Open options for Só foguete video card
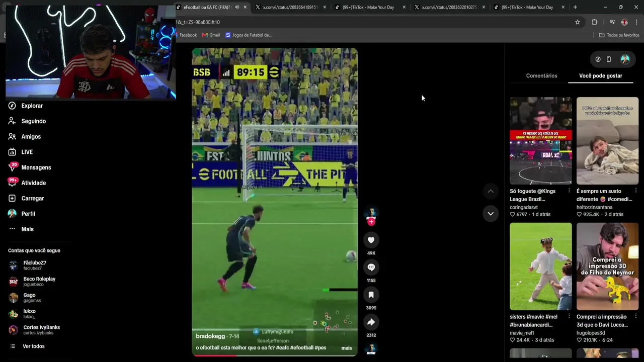Image resolution: width=644 pixels, height=362 pixels. 569,191
